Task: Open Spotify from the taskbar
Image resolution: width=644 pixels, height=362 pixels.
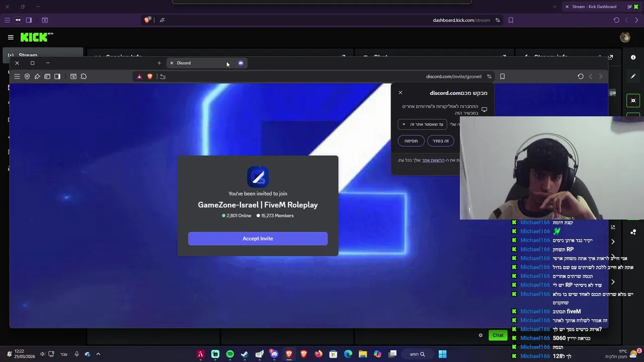Action: click(x=230, y=354)
